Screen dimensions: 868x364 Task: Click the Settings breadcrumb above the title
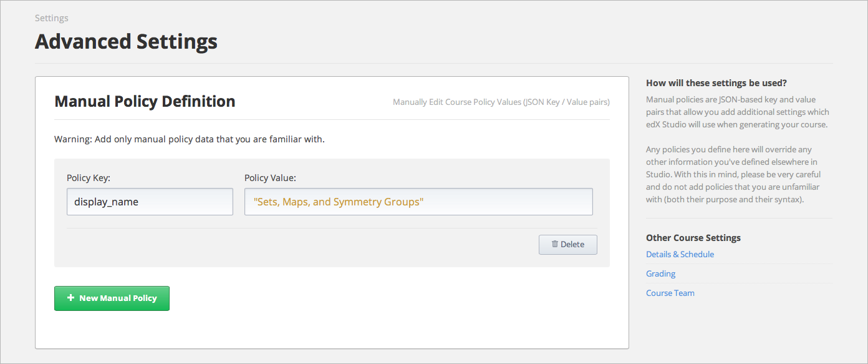(x=51, y=18)
